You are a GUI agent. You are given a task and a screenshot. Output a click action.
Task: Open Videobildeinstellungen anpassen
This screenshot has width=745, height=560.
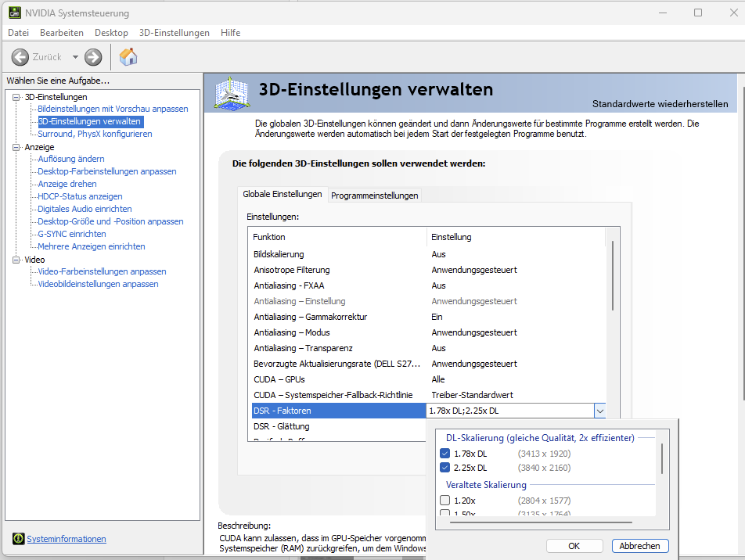(x=98, y=284)
